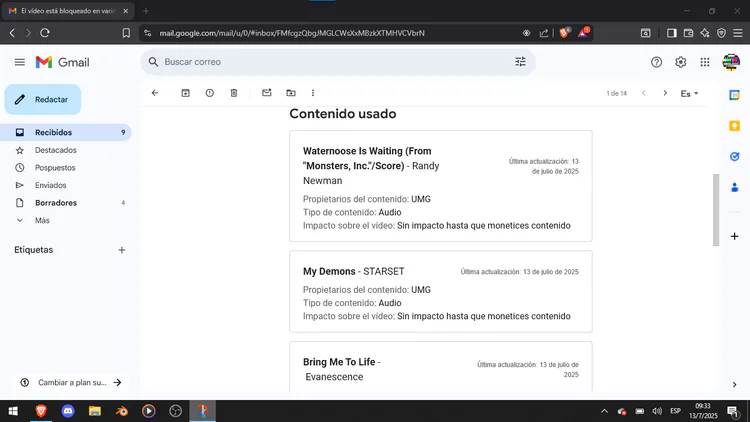This screenshot has width=750, height=422.
Task: Click the Brave Shields lion icon
Action: (x=564, y=33)
